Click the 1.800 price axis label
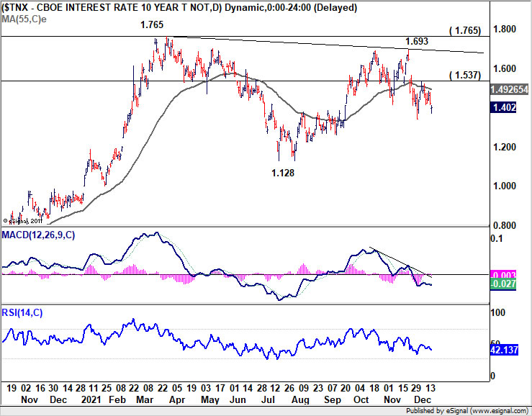The width and height of the screenshot is (532, 416). [504, 30]
